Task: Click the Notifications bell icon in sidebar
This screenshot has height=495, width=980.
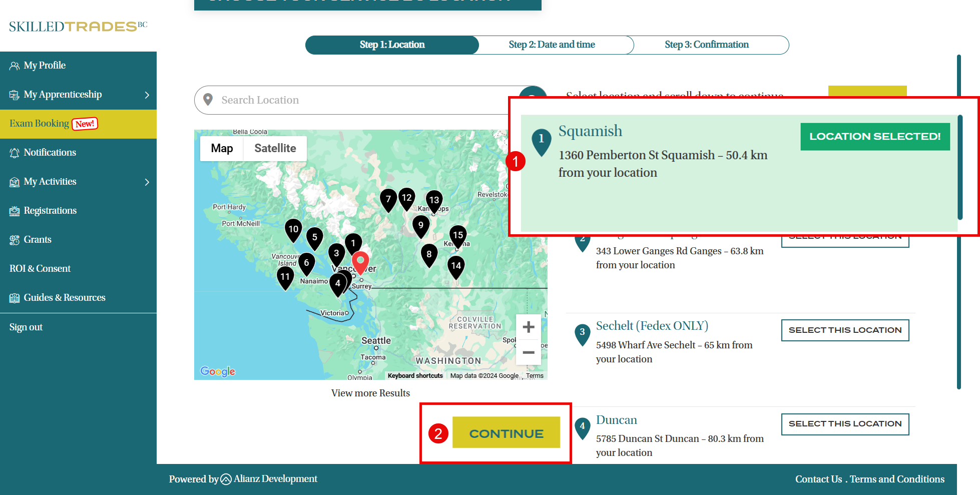Action: [15, 153]
